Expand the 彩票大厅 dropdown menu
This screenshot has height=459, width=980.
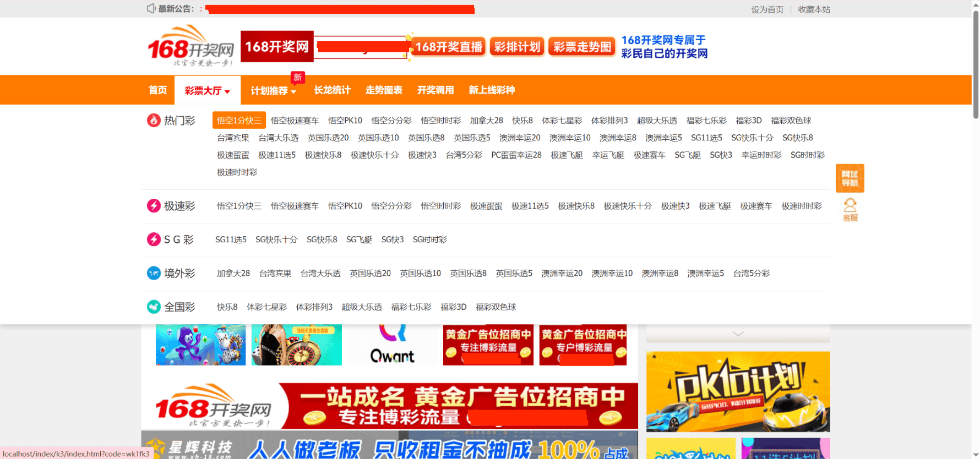pos(207,90)
